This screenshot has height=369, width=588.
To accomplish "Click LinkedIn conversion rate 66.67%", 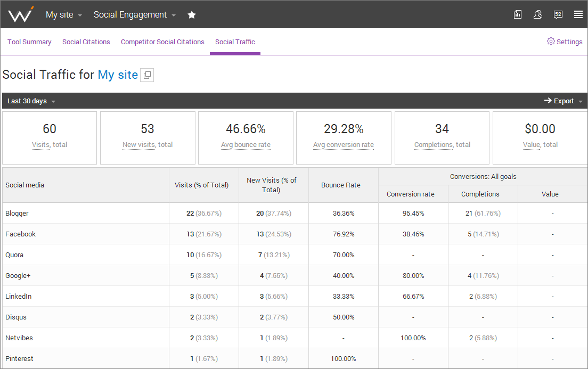I will point(413,296).
